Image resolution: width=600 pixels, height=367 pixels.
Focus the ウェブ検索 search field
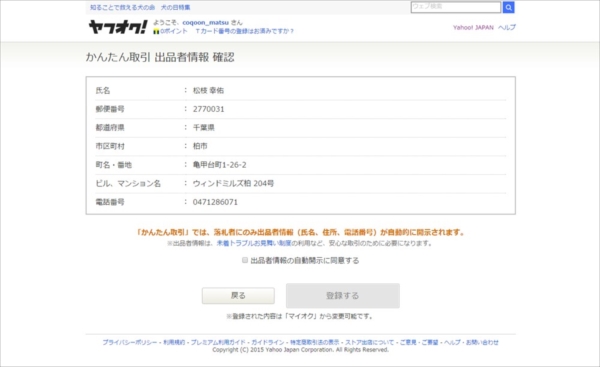pyautogui.click(x=456, y=7)
